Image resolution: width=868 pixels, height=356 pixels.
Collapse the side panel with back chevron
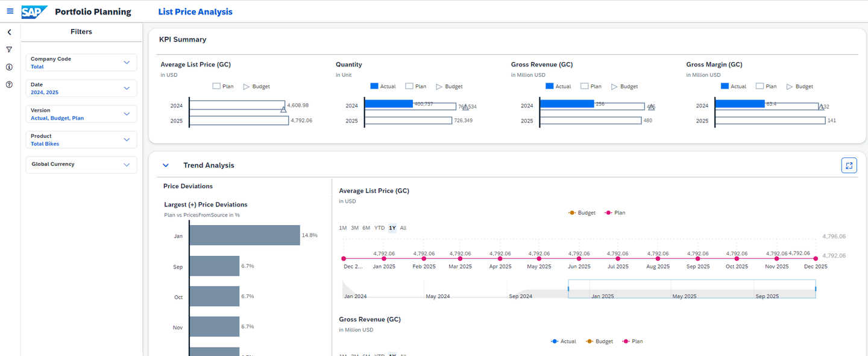tap(9, 33)
